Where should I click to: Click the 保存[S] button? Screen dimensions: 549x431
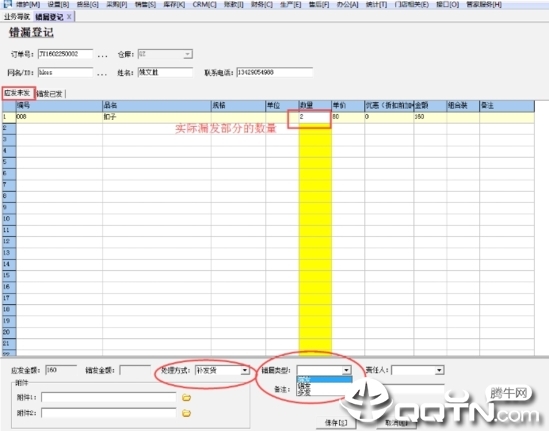(x=335, y=423)
